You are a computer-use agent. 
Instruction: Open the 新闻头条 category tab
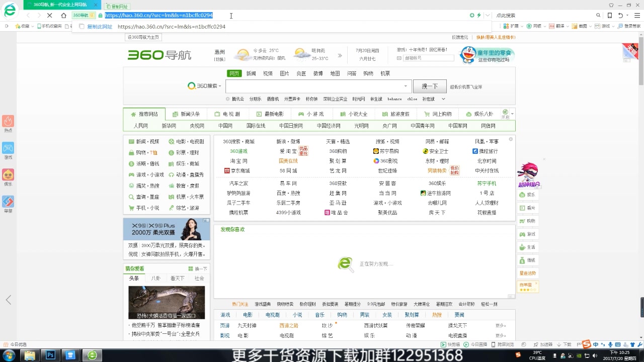[186, 114]
